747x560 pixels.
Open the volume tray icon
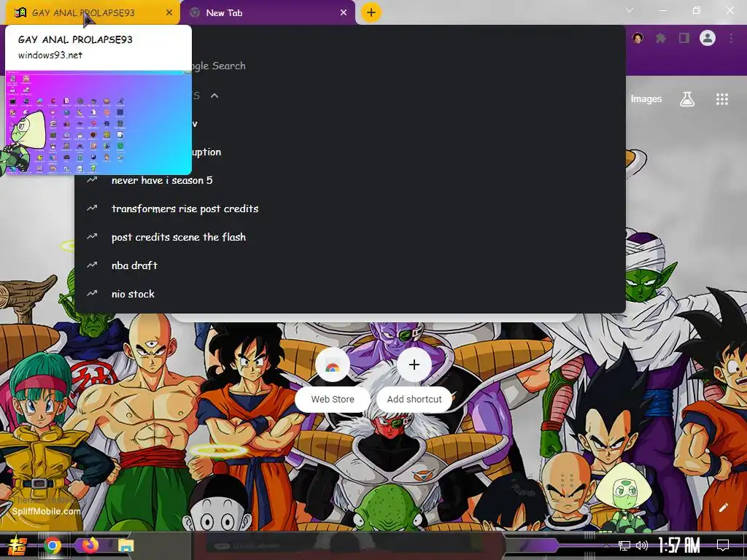[642, 545]
